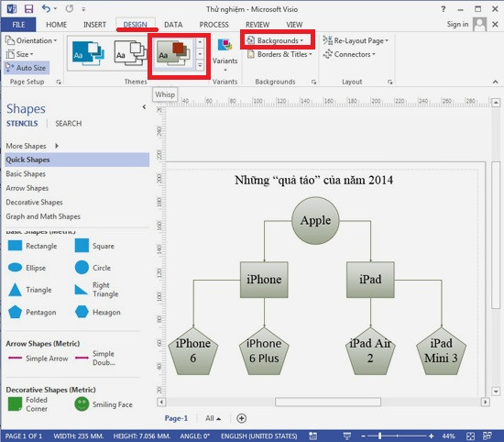
Task: Collapse the Shapes pane arrow
Action: [x=144, y=106]
